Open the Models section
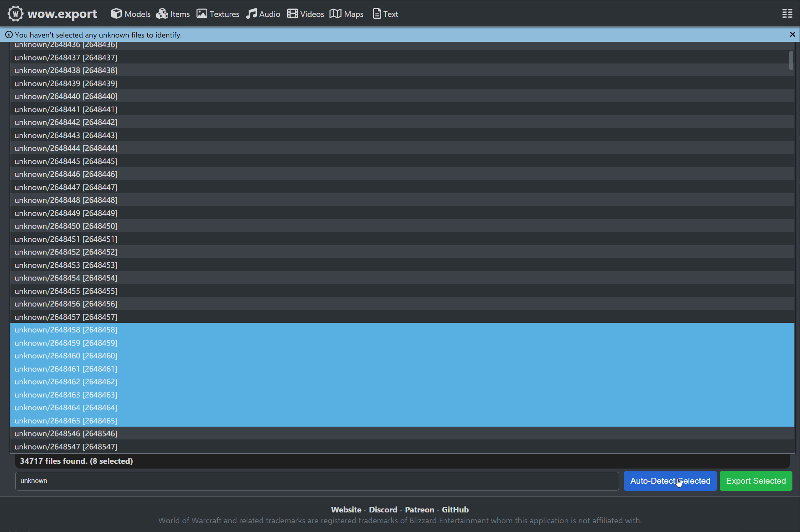 [130, 13]
